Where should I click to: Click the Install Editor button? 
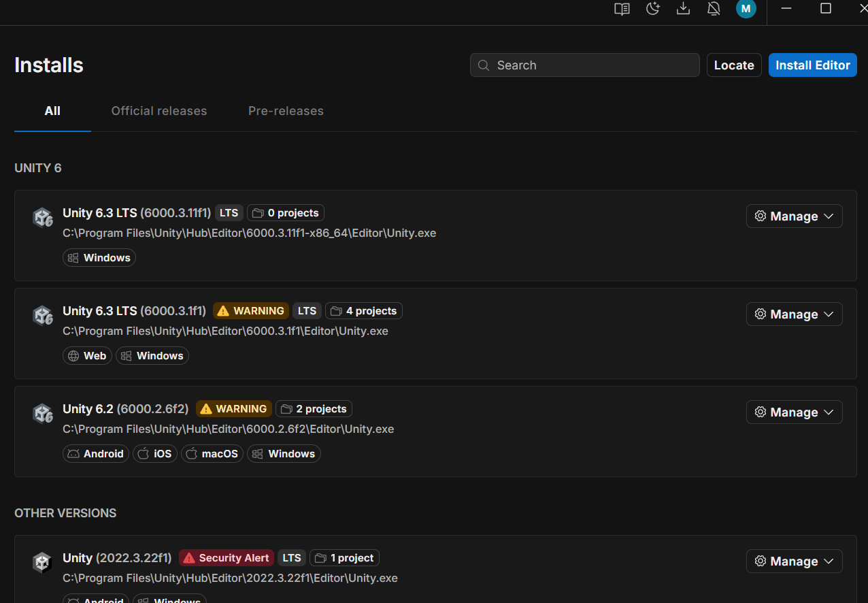[x=812, y=65]
